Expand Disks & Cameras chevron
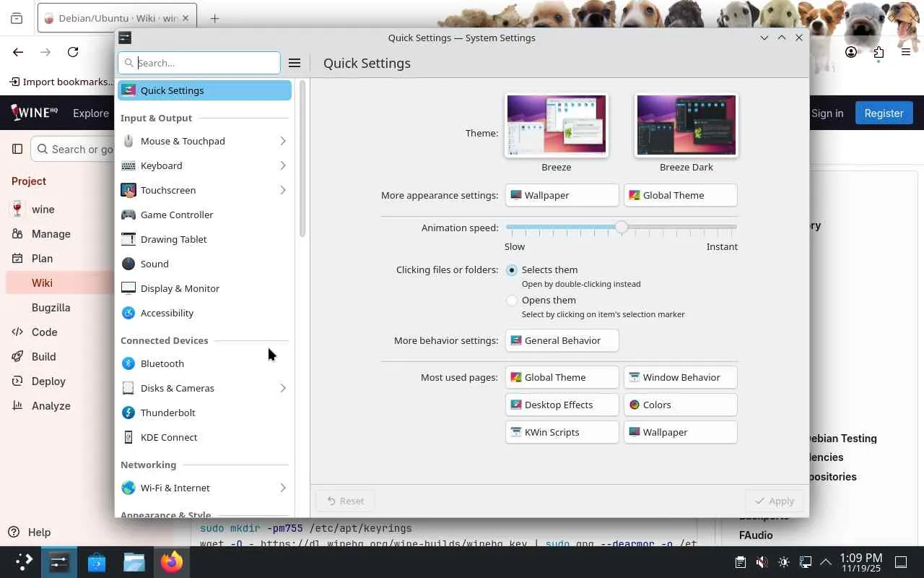 282,388
